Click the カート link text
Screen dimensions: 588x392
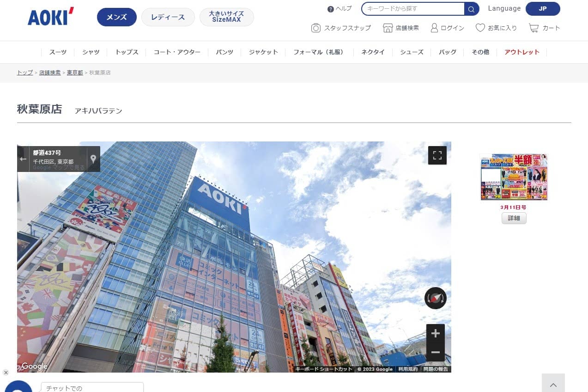click(x=551, y=28)
